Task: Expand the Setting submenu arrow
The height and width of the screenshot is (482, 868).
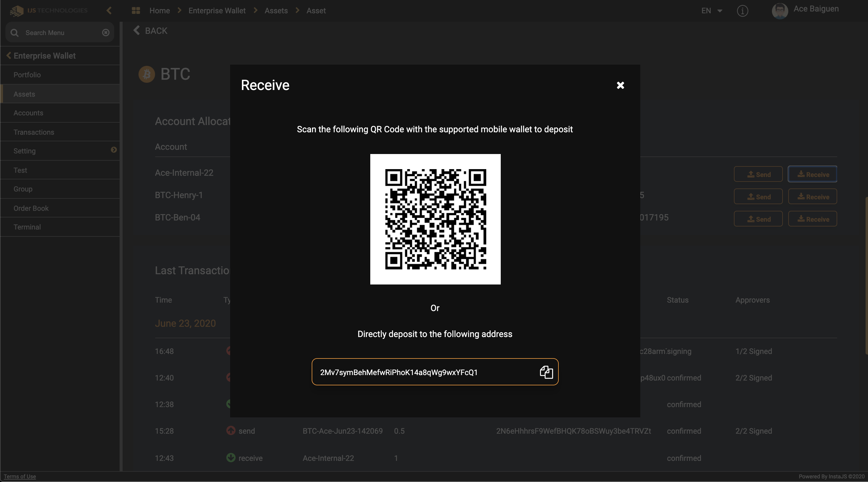Action: (114, 150)
